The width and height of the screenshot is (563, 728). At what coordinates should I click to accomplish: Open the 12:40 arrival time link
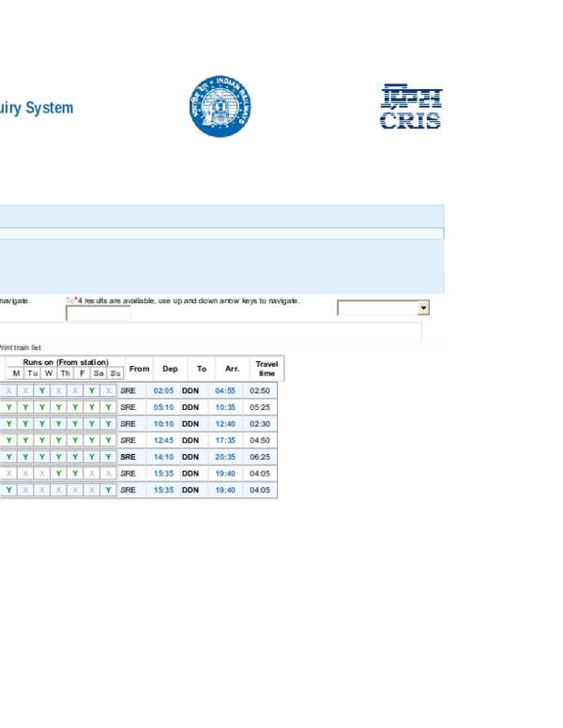225,424
